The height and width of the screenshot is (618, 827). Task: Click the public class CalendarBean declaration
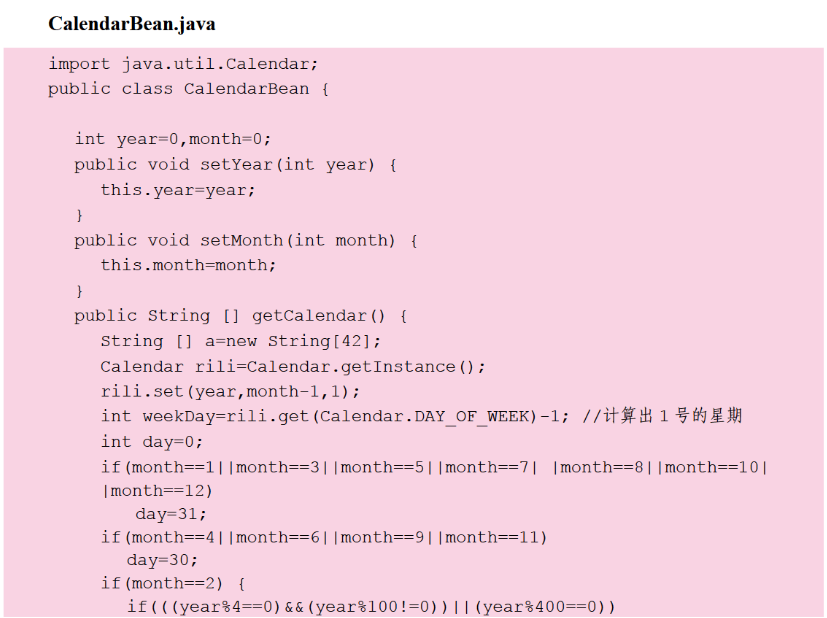188,89
